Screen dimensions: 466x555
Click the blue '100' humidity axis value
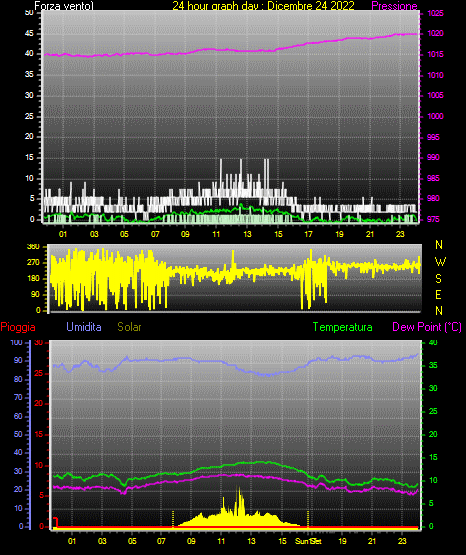coord(16,343)
